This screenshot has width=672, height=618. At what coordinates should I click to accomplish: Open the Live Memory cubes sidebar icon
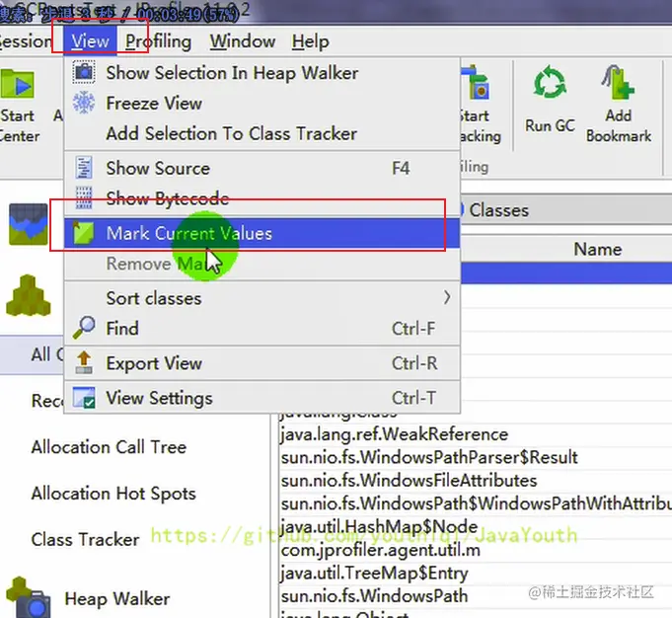[29, 295]
